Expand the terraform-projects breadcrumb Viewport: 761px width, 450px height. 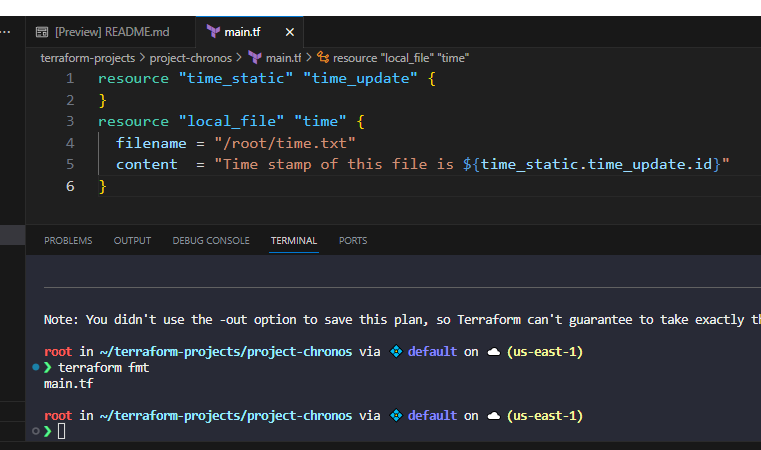(87, 58)
